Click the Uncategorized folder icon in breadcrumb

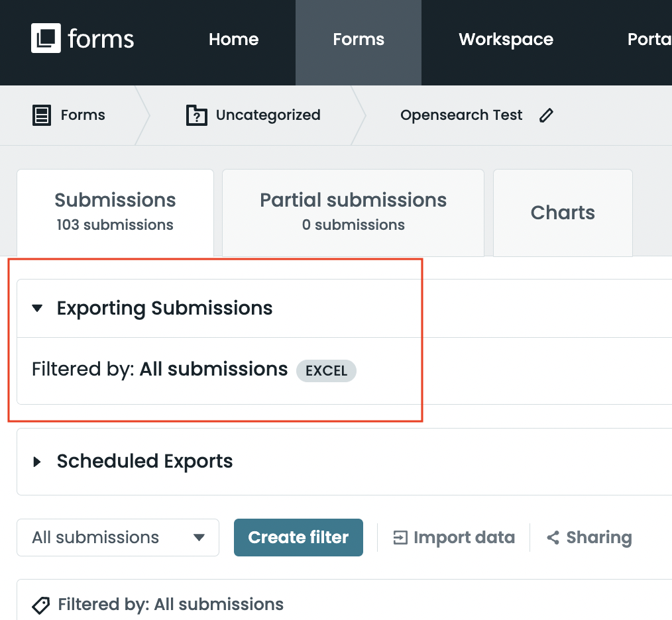[197, 115]
